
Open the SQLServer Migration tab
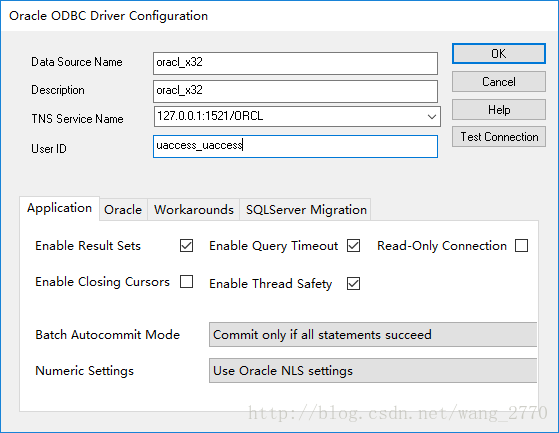coord(306,210)
